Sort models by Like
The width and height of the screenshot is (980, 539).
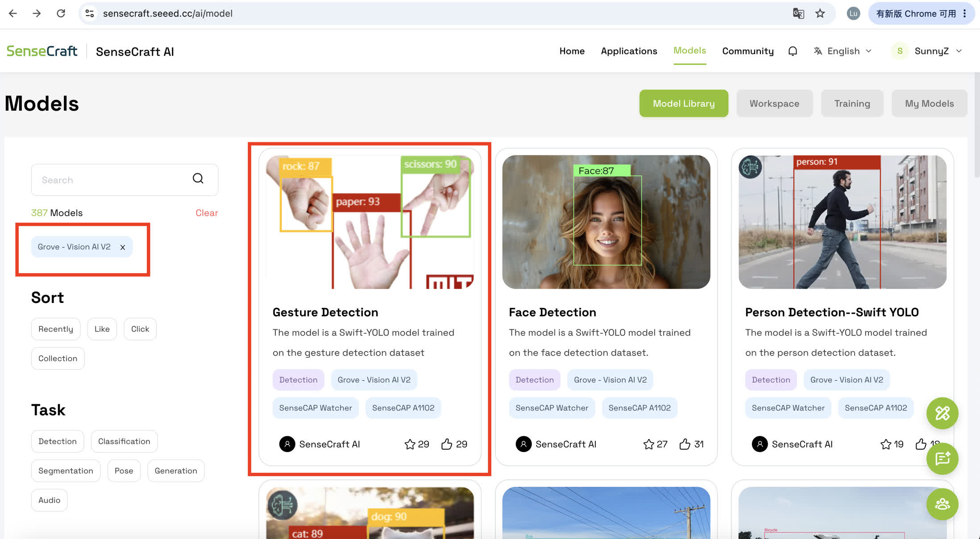(102, 329)
